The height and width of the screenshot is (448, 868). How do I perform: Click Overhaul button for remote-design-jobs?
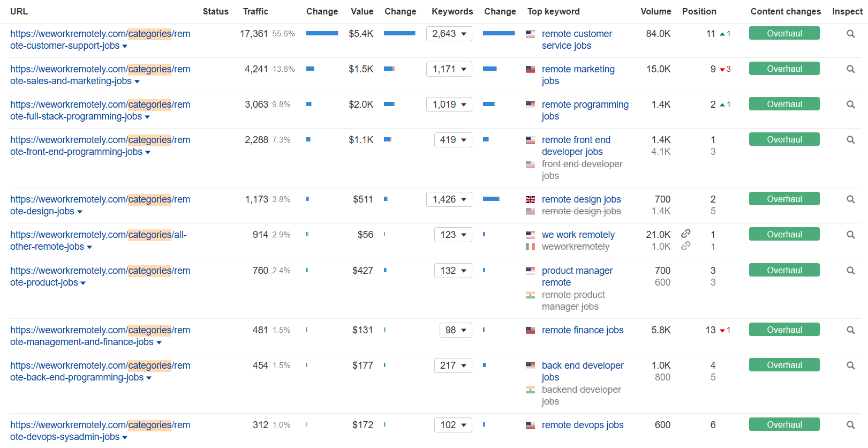pos(784,199)
